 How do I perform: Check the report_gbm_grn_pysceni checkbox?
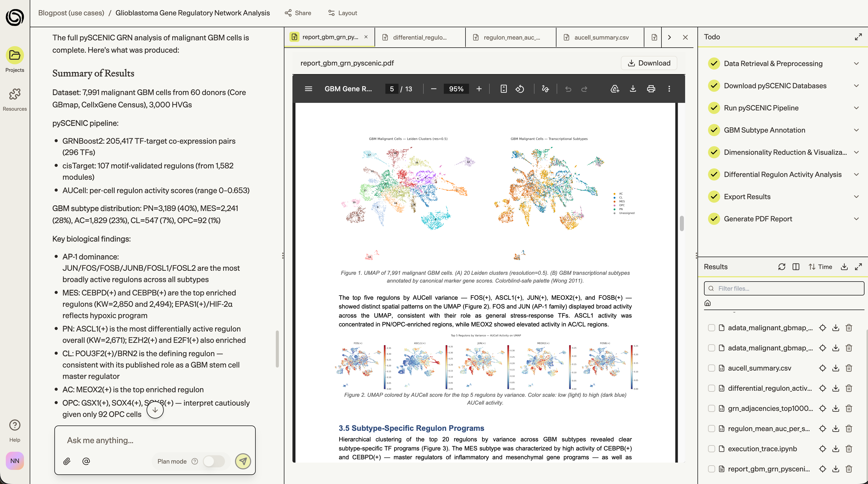711,469
